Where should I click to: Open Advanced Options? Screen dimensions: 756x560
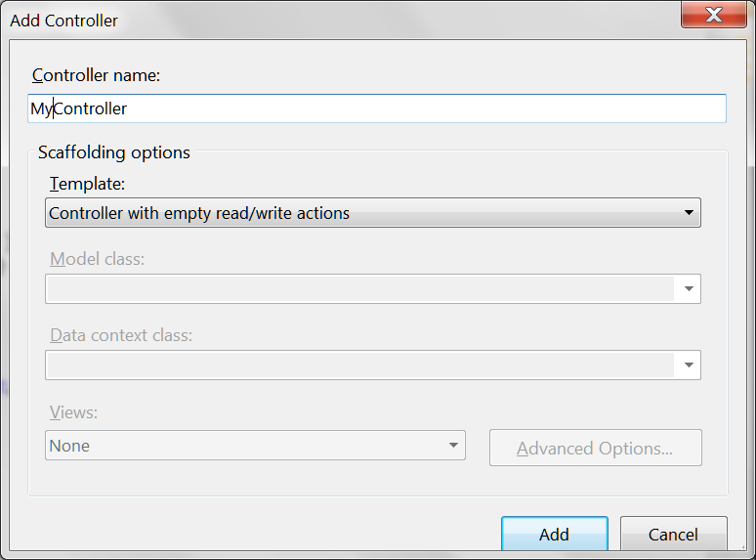pyautogui.click(x=595, y=449)
